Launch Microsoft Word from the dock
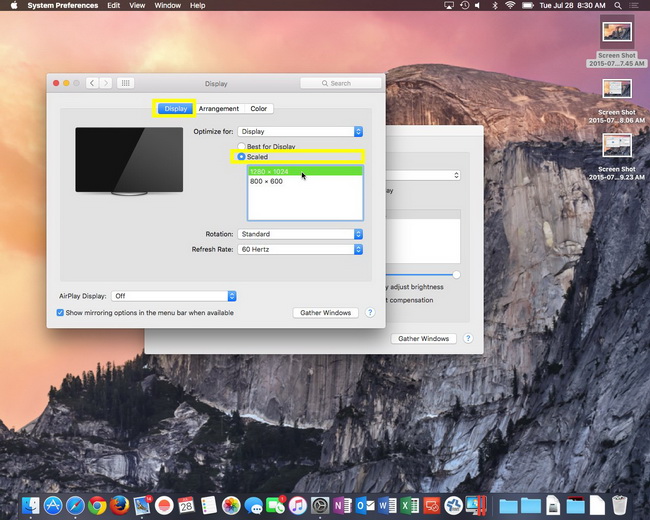The height and width of the screenshot is (520, 650). pyautogui.click(x=387, y=505)
